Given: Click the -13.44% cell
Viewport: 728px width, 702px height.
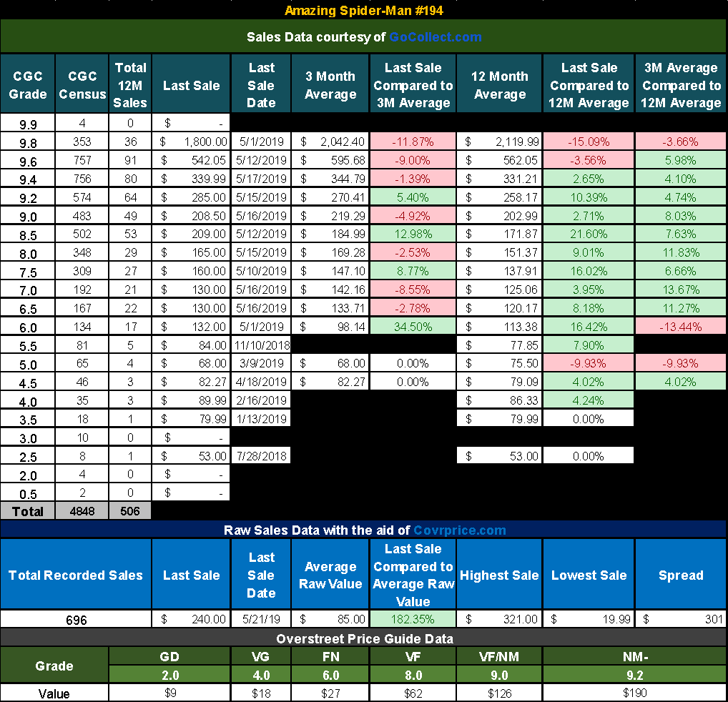Looking at the screenshot, I should pos(681,327).
